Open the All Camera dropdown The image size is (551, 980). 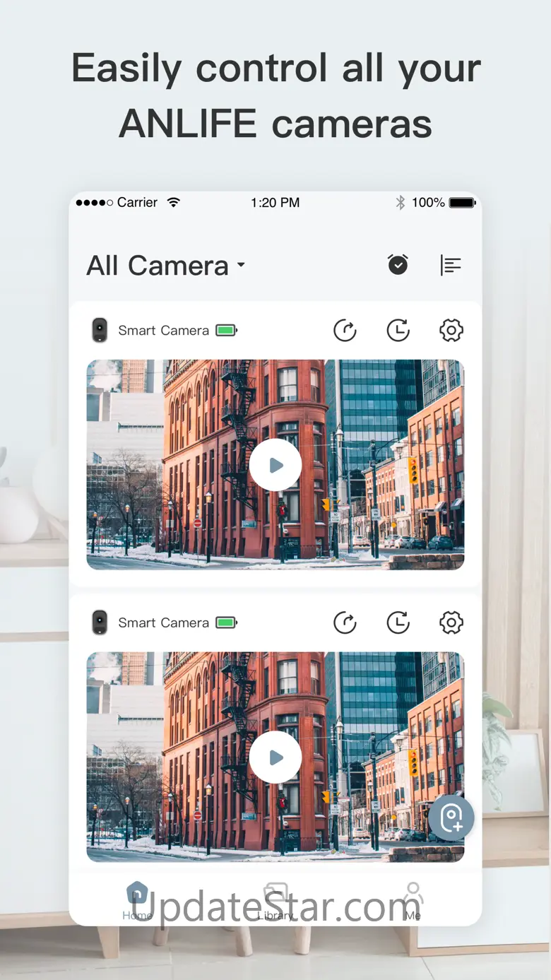165,266
